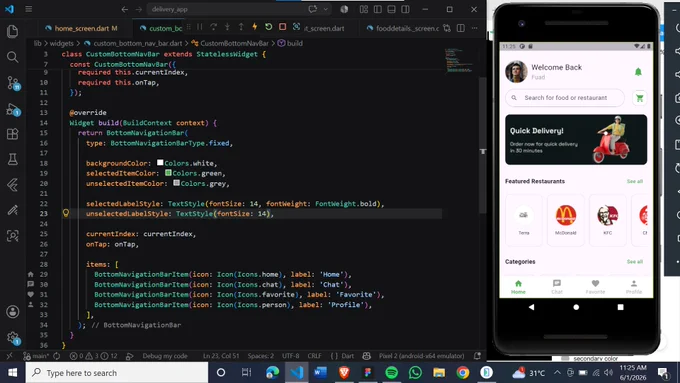680x383 pixels.
Task: Open the Widget Inspector from debug toolbar
Action: point(296,27)
